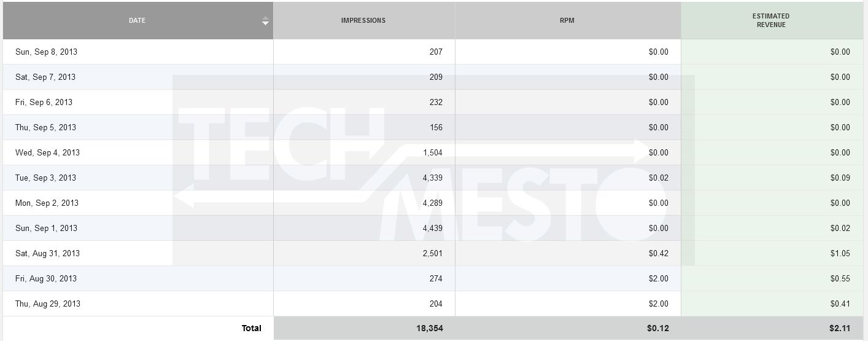Select the Fri, Sep 6, 2013 row
Screen dimensions: 868x341
point(433,102)
